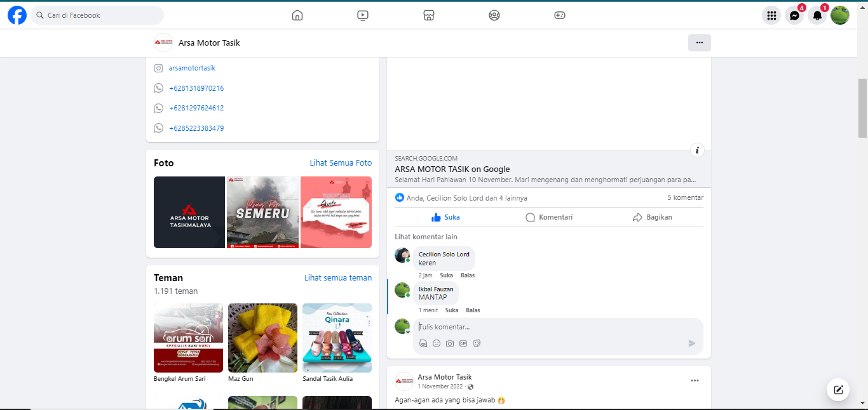
Task: Click the page vertical scrollbar thumb
Action: [862, 108]
